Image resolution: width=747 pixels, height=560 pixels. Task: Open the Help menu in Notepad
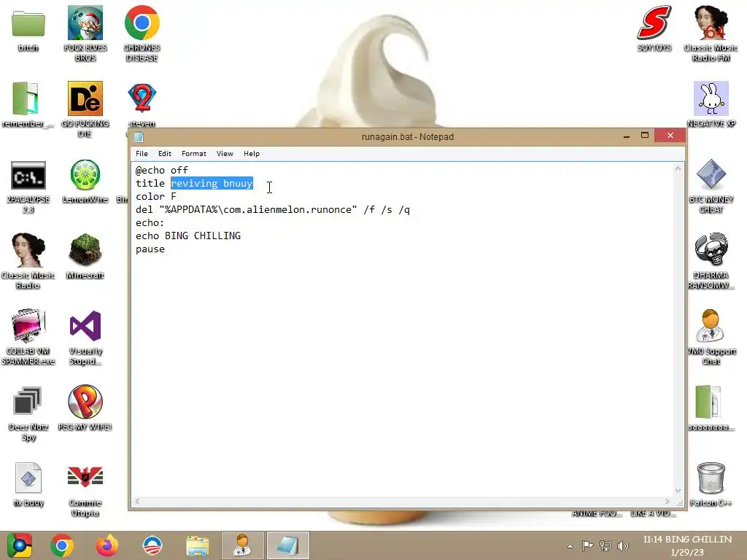[252, 153]
